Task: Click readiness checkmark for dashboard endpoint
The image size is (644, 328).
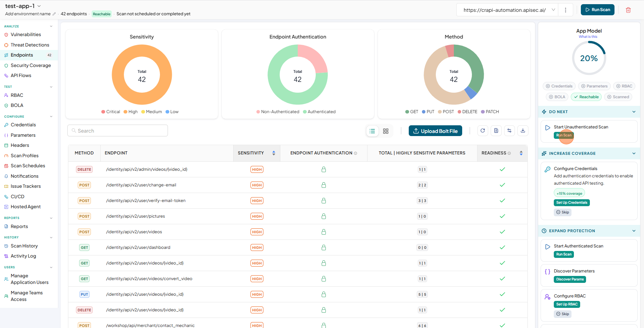Action: (x=502, y=247)
